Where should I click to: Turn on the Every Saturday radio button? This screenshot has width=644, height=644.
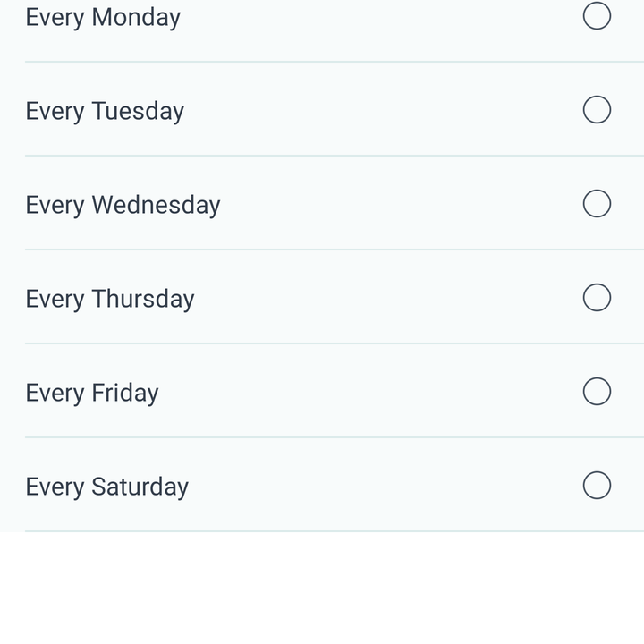(x=597, y=485)
